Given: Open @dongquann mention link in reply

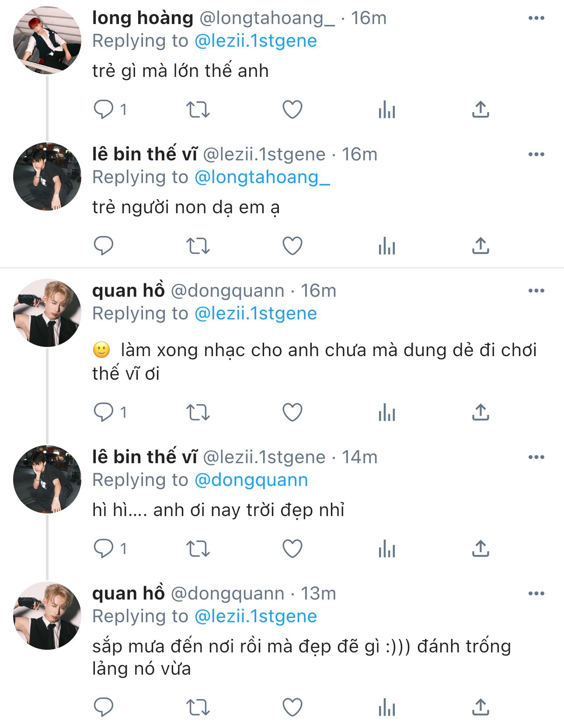Looking at the screenshot, I should click(251, 480).
